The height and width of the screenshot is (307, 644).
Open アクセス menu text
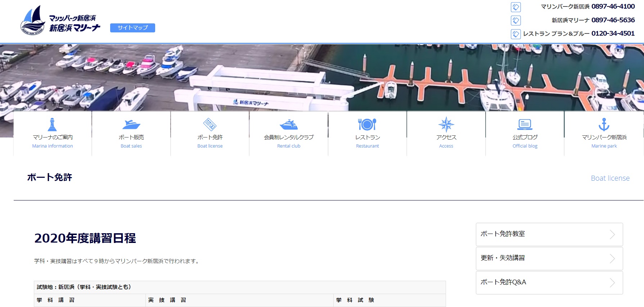coord(446,137)
